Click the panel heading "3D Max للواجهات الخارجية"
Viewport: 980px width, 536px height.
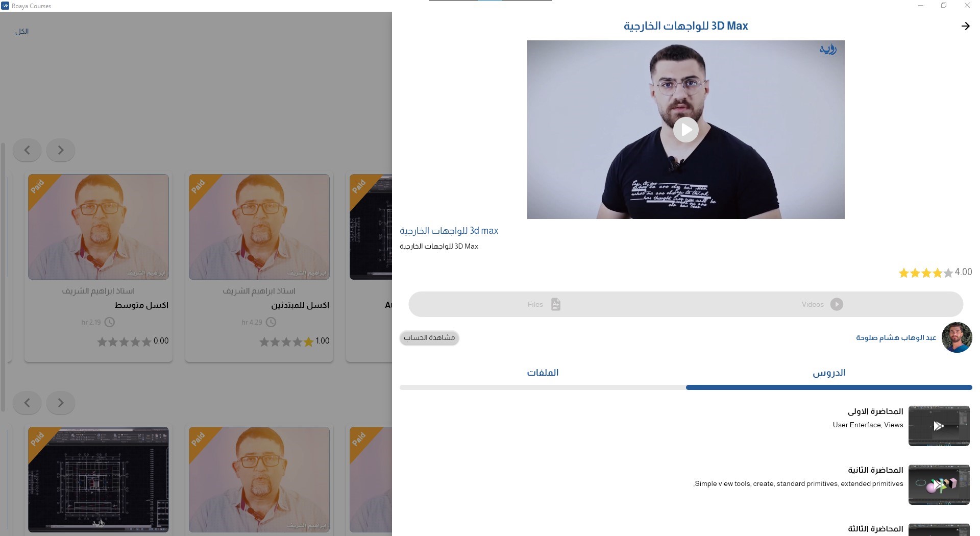click(685, 26)
